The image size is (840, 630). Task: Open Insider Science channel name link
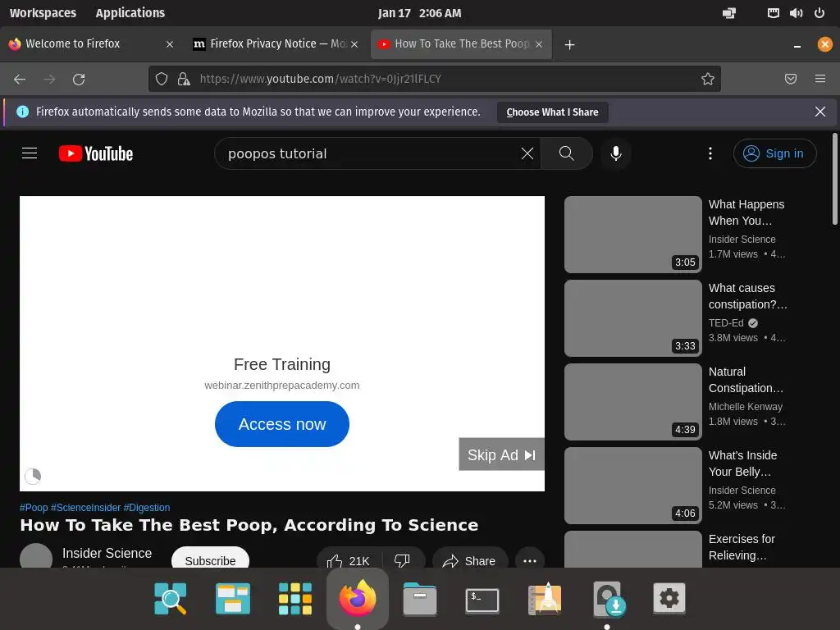(x=107, y=554)
